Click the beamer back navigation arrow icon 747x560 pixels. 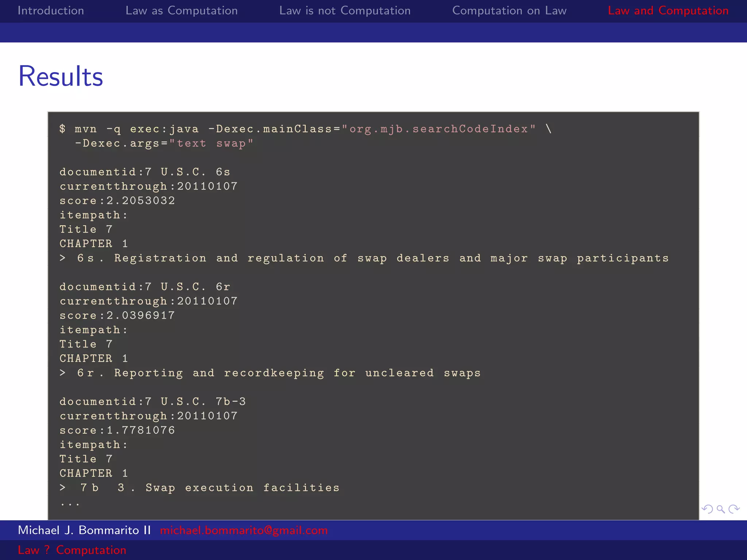coord(707,509)
